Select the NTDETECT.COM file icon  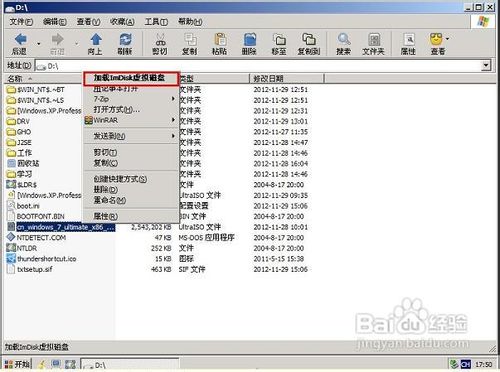coord(11,237)
